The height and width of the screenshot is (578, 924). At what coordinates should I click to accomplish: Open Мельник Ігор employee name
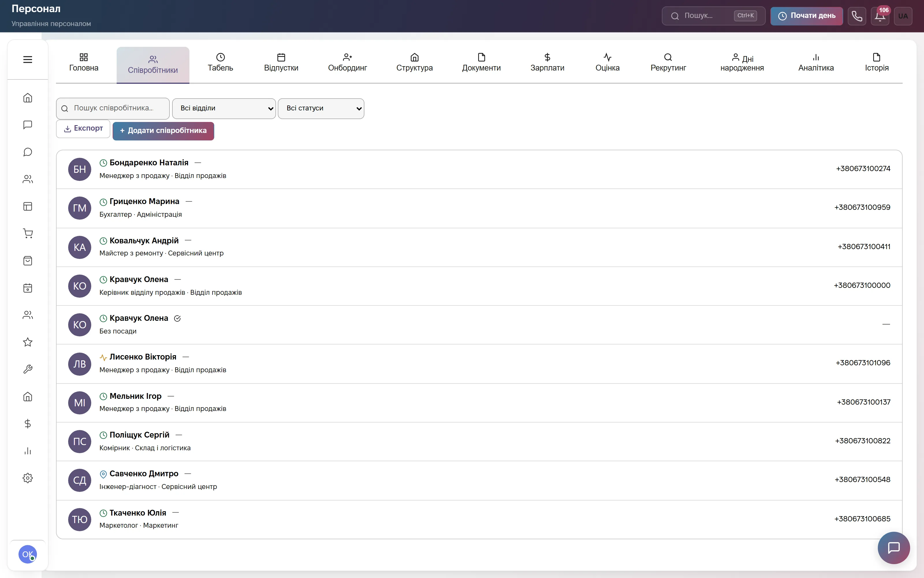135,397
